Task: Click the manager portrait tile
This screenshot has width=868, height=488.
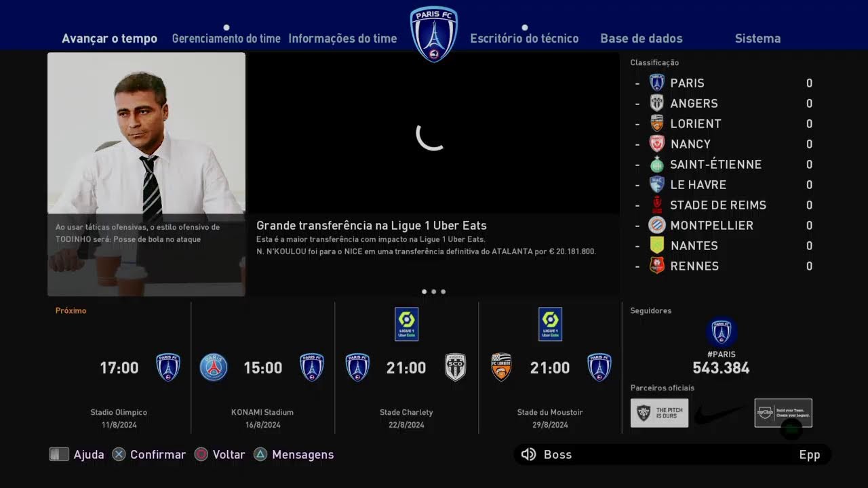Action: (x=146, y=174)
